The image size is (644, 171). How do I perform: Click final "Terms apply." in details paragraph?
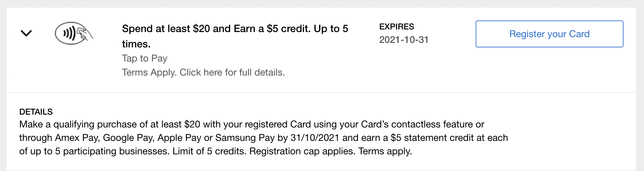pyautogui.click(x=385, y=151)
